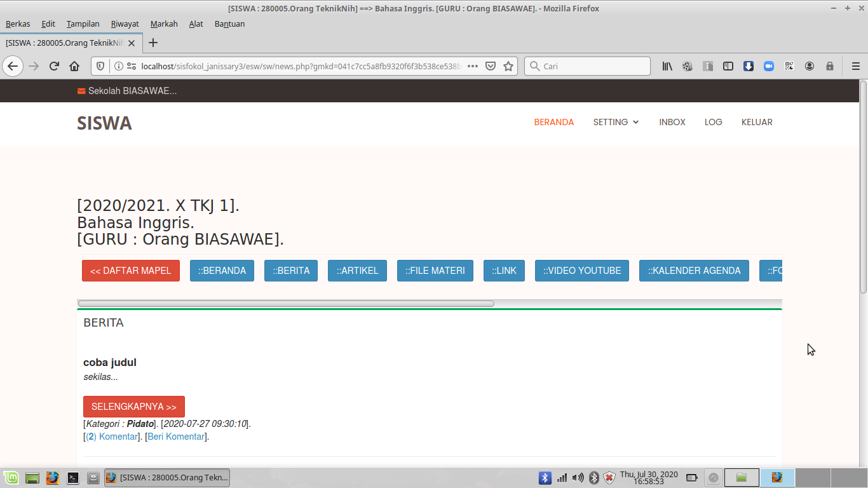Save page to Pocket
Image resolution: width=868 pixels, height=488 pixels.
[x=491, y=66]
